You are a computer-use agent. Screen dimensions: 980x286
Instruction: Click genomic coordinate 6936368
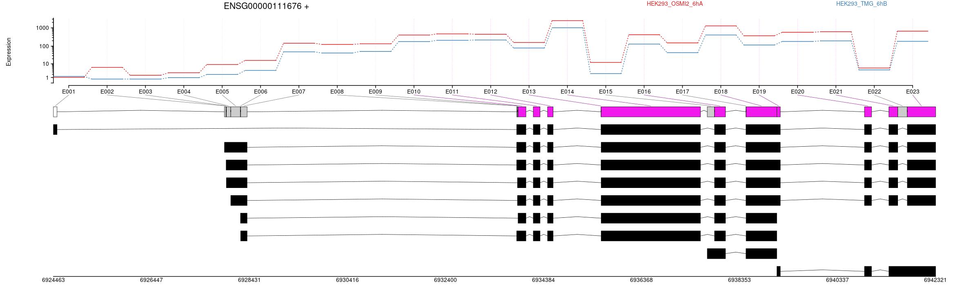[641, 280]
